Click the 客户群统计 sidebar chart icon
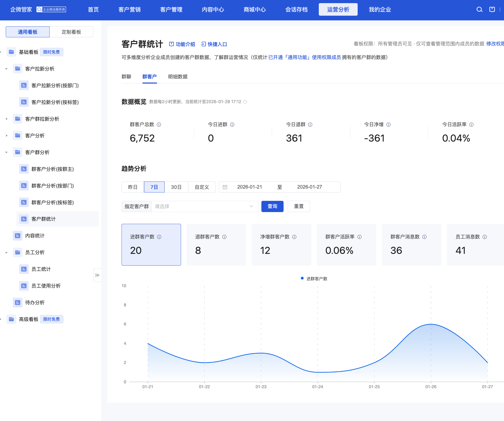The image size is (504, 421). pyautogui.click(x=24, y=219)
